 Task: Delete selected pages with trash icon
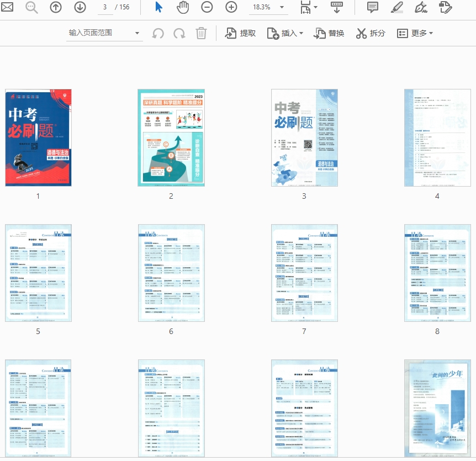[201, 33]
